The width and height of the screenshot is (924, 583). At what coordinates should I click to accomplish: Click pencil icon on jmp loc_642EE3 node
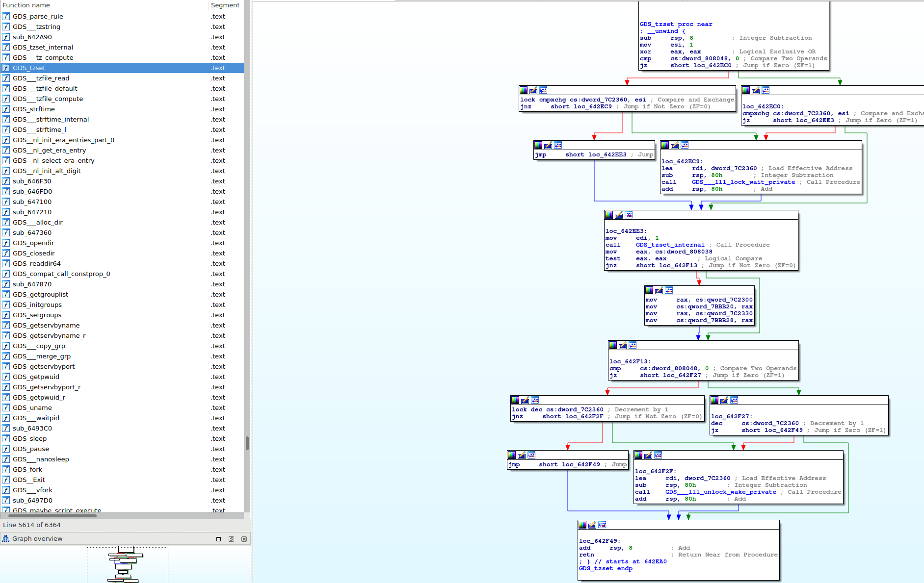click(548, 145)
